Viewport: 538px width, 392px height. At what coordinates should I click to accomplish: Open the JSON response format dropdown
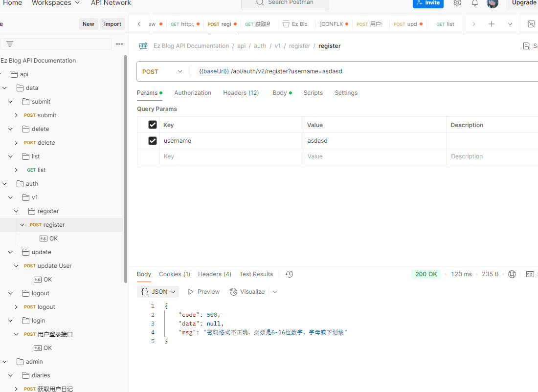[x=158, y=292]
